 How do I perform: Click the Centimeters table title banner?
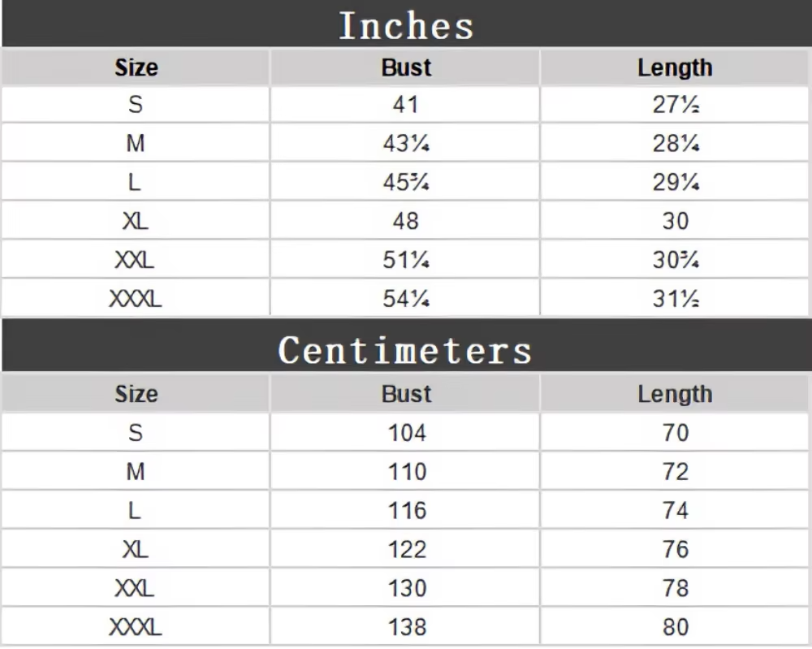tap(406, 345)
